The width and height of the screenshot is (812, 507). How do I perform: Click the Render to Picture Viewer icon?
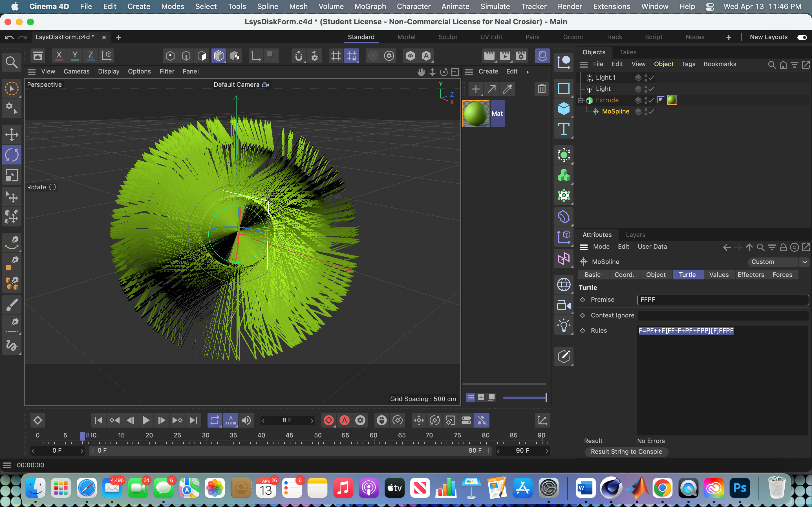(x=505, y=56)
